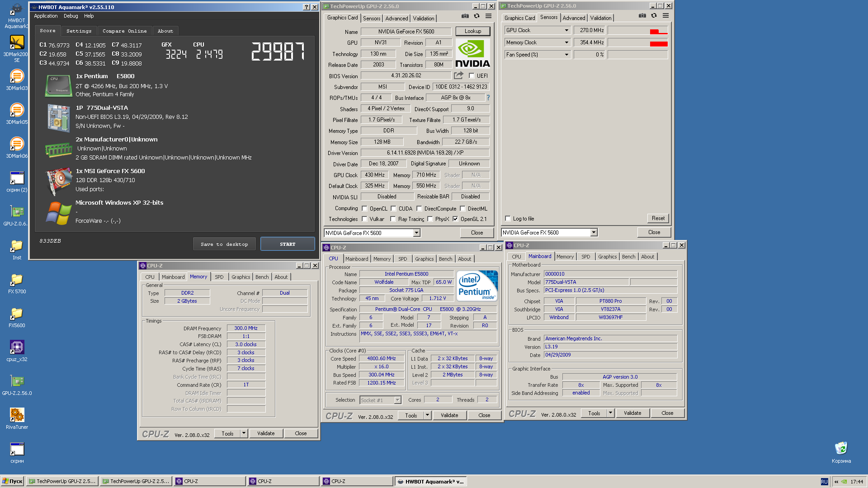This screenshot has height=488, width=868.
Task: Click Reset button in GPU-Z Sensors
Action: pos(658,218)
